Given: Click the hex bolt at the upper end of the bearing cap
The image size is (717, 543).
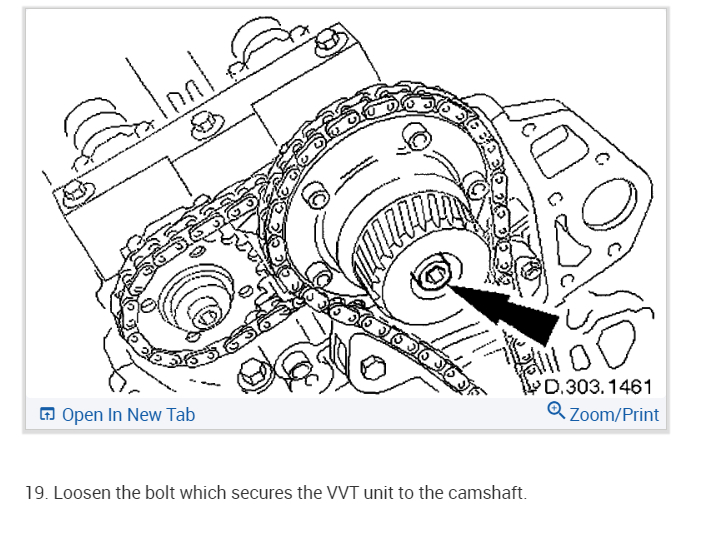Looking at the screenshot, I should click(328, 41).
